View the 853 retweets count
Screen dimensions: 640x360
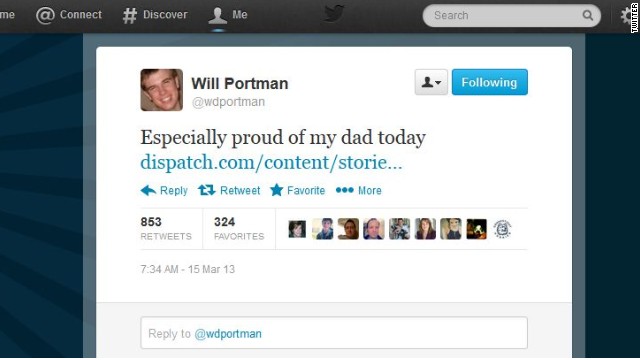pyautogui.click(x=166, y=229)
